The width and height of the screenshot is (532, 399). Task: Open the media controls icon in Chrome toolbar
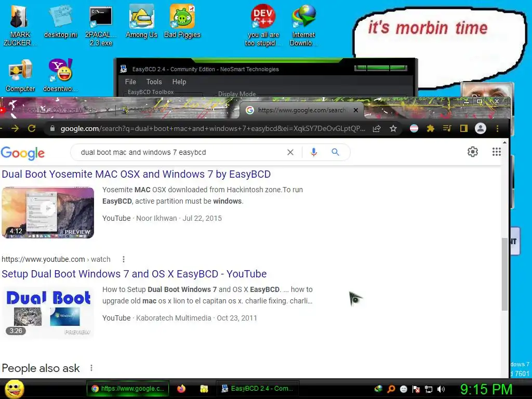coord(447,128)
